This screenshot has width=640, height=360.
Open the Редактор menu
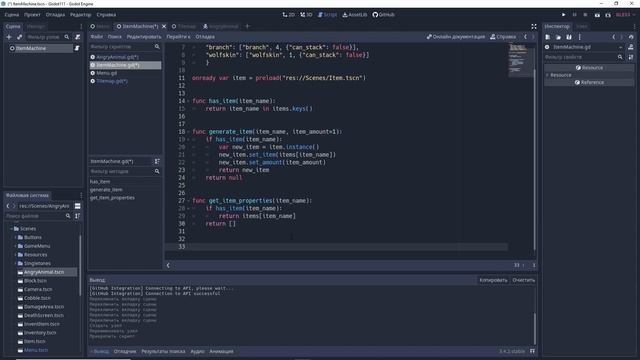coord(80,15)
